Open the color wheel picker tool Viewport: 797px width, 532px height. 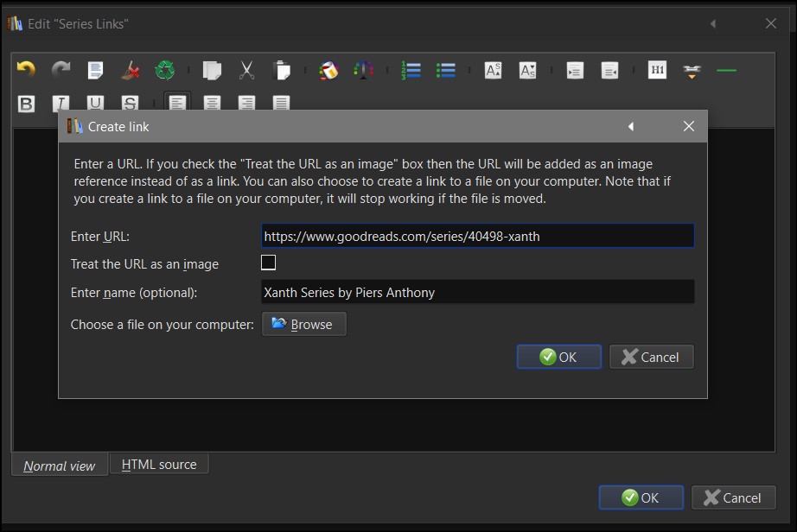coord(363,70)
